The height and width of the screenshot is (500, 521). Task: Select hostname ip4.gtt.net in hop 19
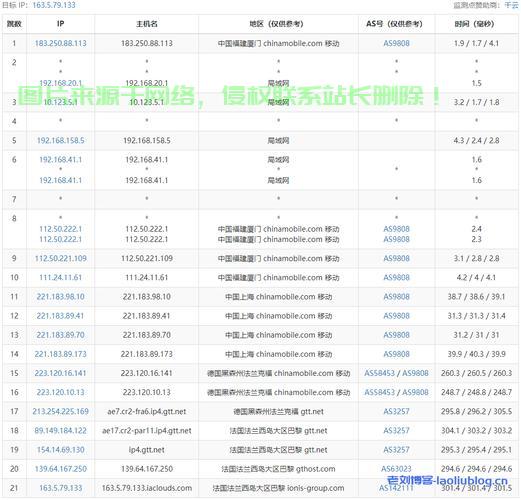pos(147,450)
